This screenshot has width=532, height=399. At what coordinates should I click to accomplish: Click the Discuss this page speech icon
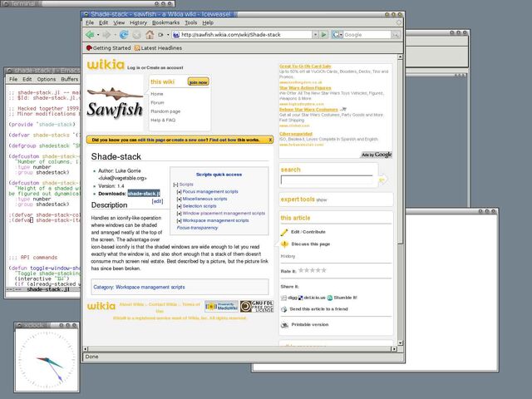pos(284,244)
